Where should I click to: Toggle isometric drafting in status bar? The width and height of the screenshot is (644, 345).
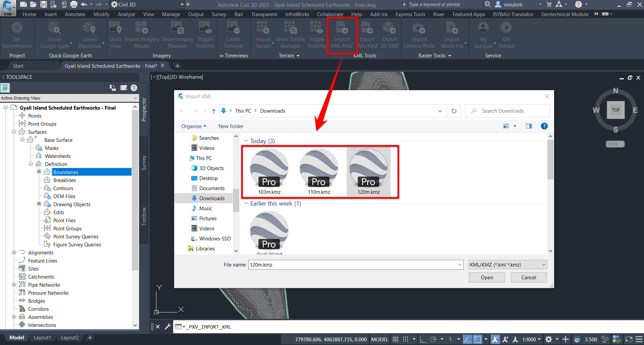coord(450,339)
